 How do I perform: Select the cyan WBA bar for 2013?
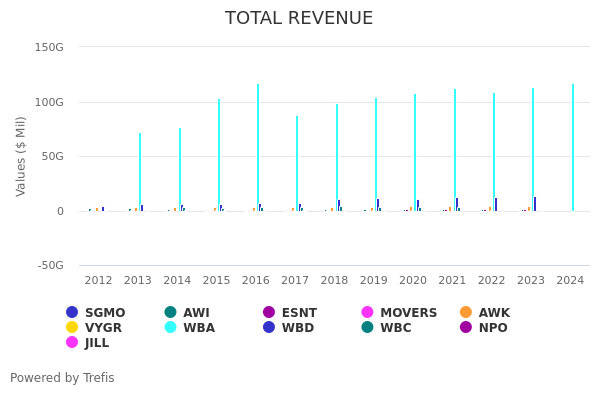click(140, 171)
